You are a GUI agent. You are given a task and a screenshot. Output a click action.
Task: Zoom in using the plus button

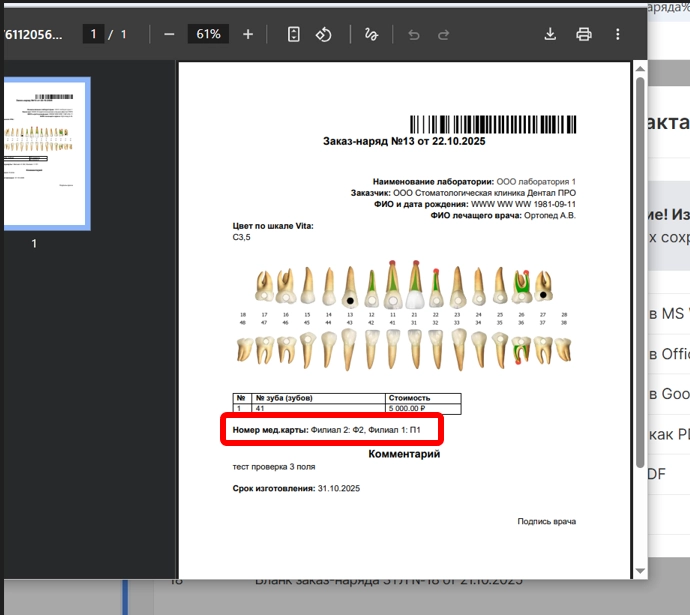(x=248, y=34)
